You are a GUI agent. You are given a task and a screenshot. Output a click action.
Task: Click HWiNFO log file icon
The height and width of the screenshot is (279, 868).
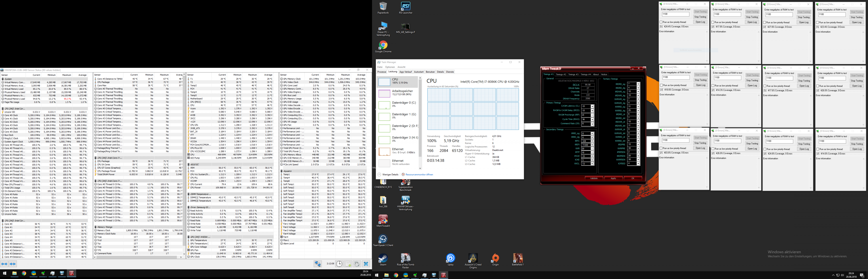[348, 264]
